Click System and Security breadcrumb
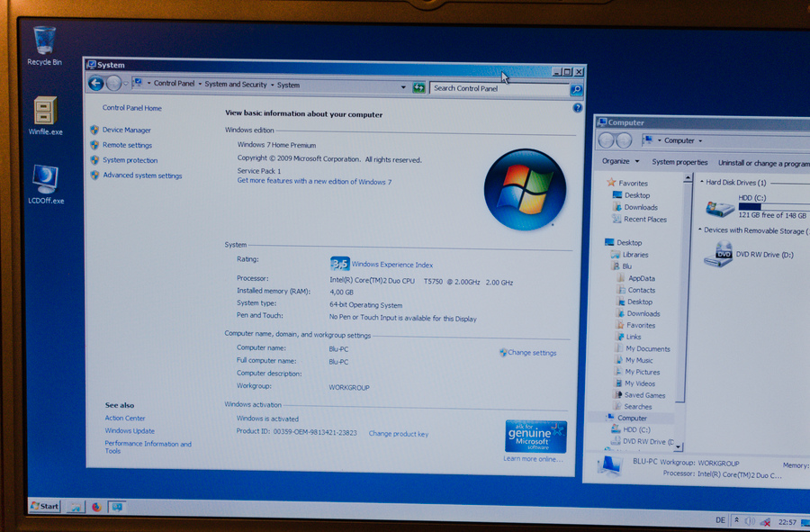810x532 pixels. point(236,85)
